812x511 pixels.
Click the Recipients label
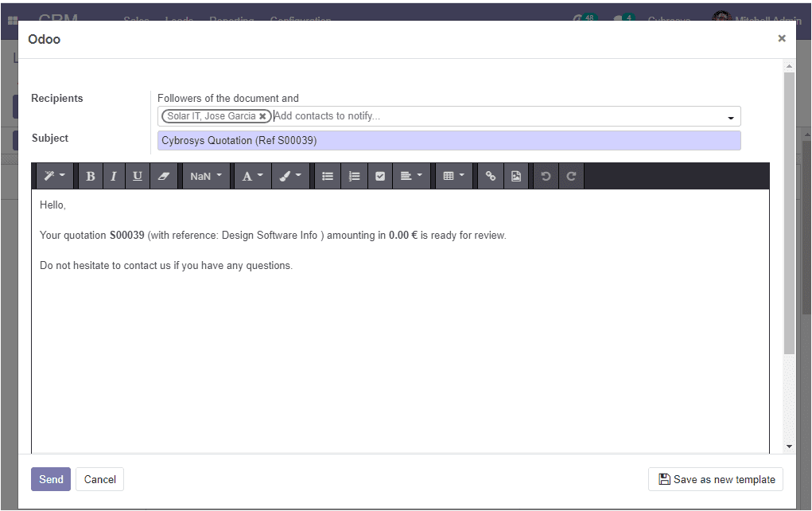click(x=57, y=99)
